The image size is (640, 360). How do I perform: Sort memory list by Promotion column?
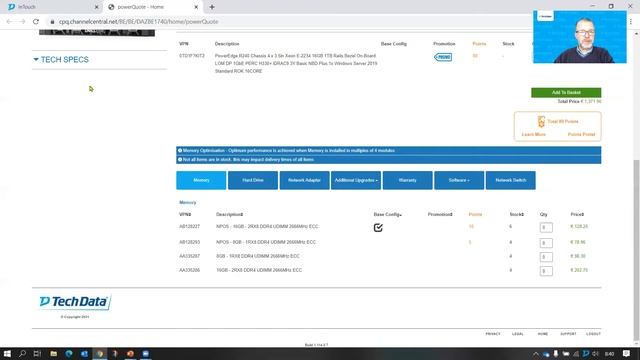(x=440, y=214)
